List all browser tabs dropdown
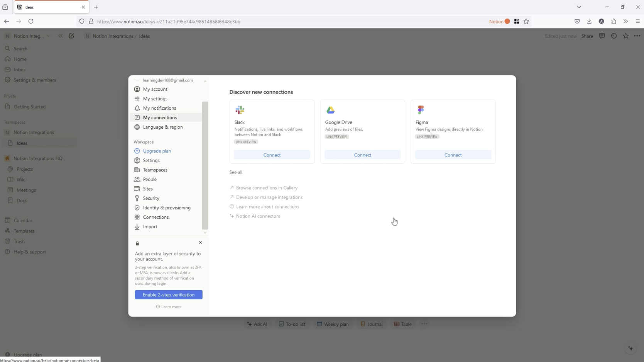The image size is (644, 362). coord(579,7)
